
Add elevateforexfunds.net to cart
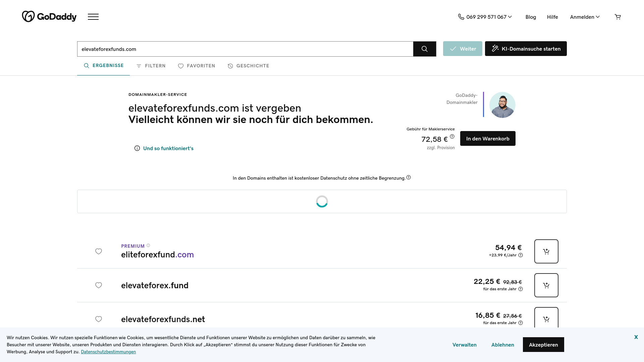546,317
